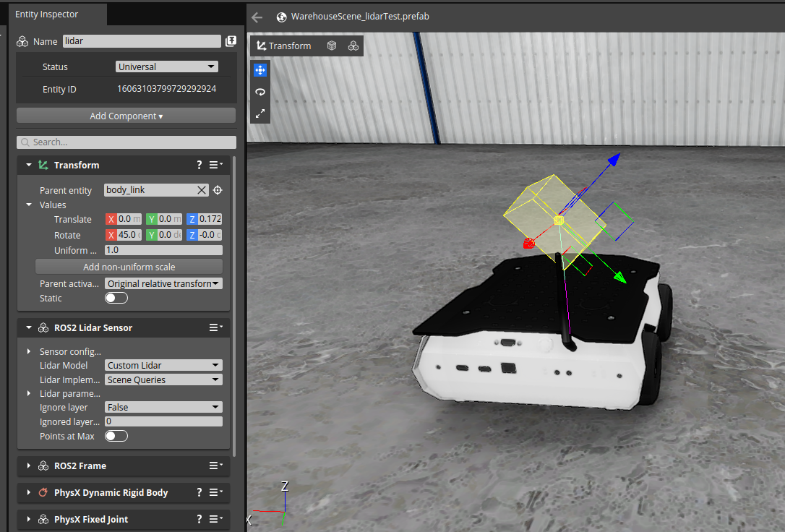Open PhysX Fixed Joint help

pos(200,519)
